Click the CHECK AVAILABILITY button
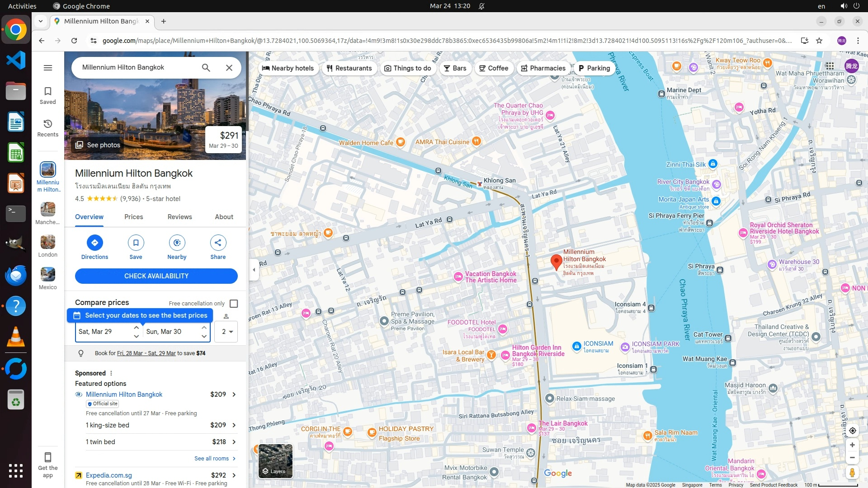Viewport: 868px width, 488px height. [x=156, y=276]
